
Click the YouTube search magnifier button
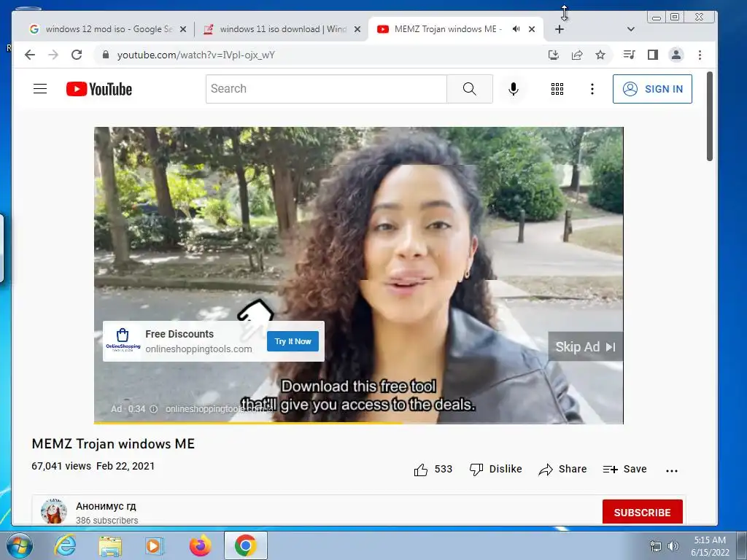(x=469, y=88)
